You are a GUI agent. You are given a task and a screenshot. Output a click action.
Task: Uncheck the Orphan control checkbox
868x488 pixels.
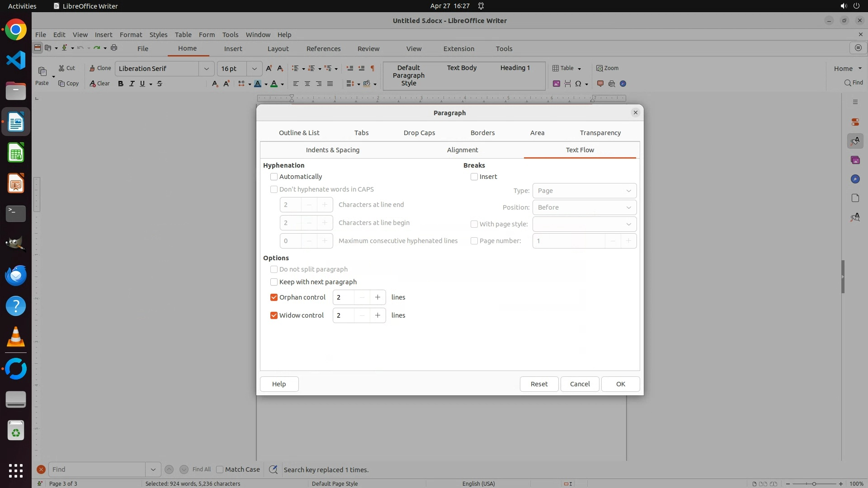(x=274, y=297)
